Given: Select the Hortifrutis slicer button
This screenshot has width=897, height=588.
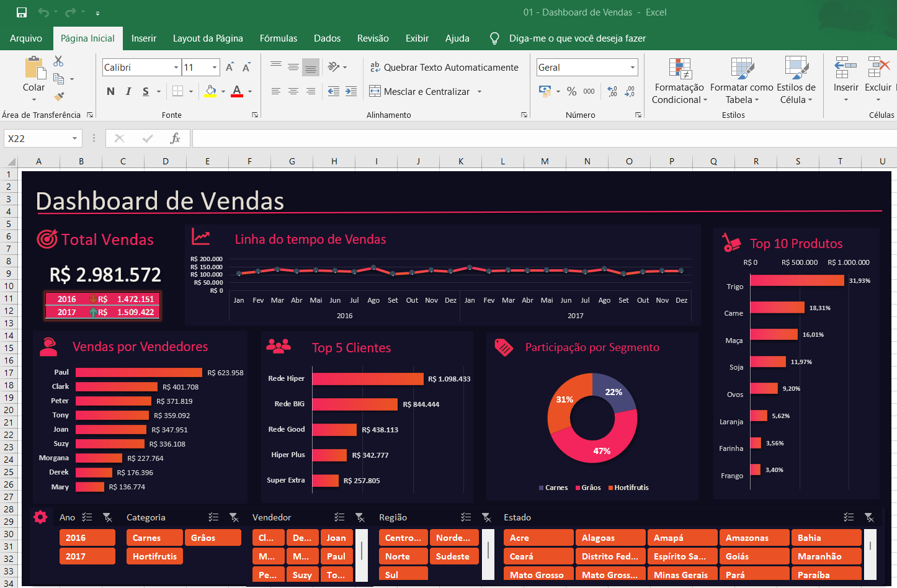Looking at the screenshot, I should tap(154, 556).
